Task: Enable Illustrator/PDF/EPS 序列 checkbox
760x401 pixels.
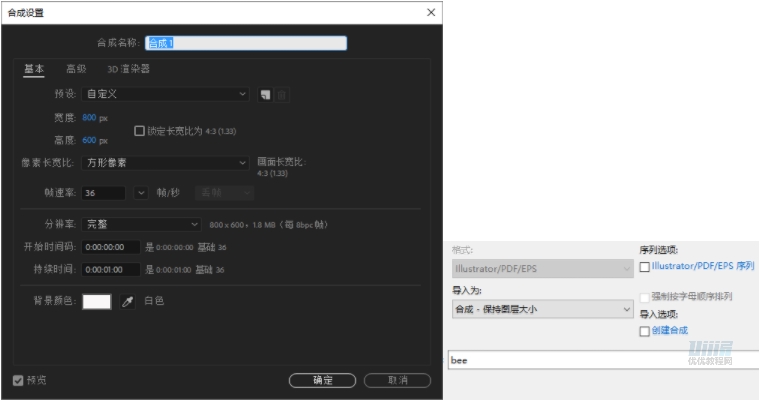Action: point(645,267)
